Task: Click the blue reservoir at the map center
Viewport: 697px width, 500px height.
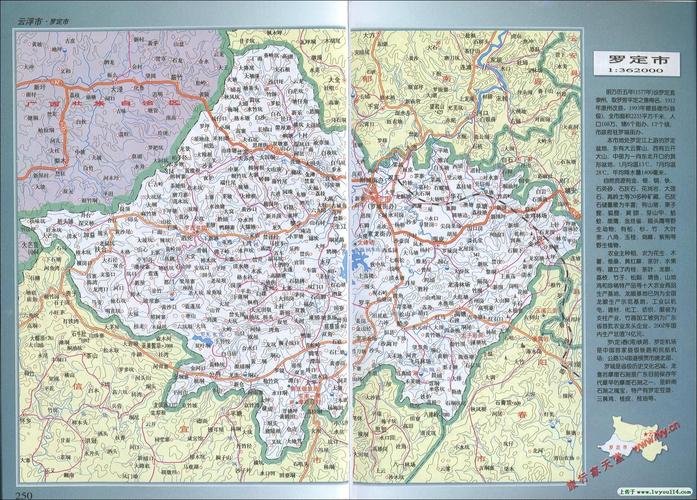Action: [x=358, y=257]
